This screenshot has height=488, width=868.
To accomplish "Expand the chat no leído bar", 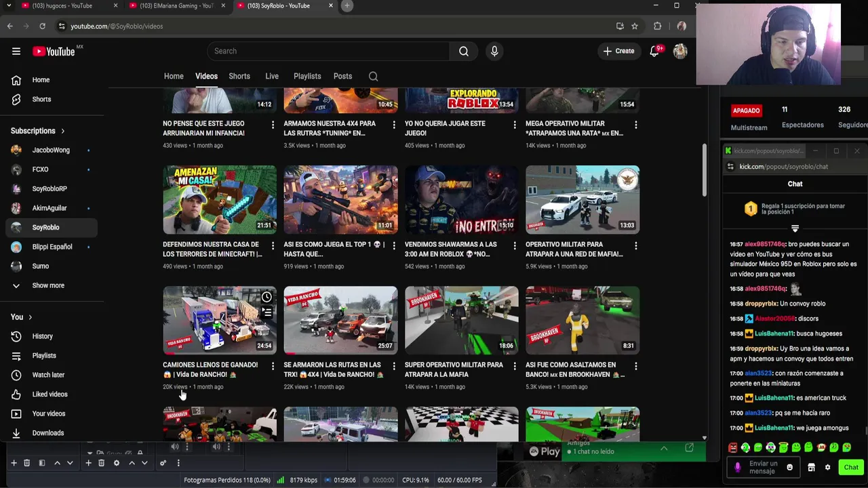I will pos(664,449).
